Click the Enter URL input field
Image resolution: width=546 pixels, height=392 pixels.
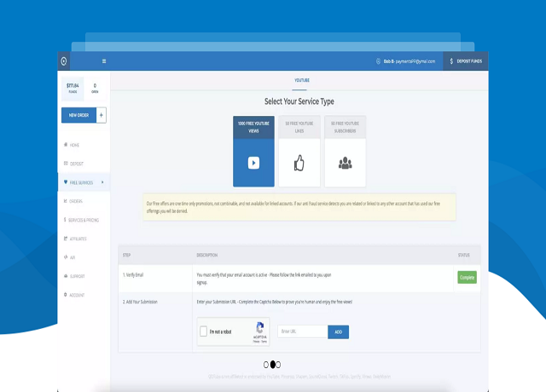(303, 331)
